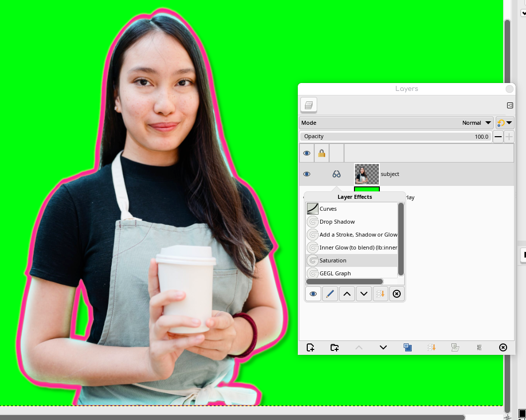Image resolution: width=526 pixels, height=420 pixels.
Task: Click the subject layer effects glasses icon
Action: [x=337, y=174]
